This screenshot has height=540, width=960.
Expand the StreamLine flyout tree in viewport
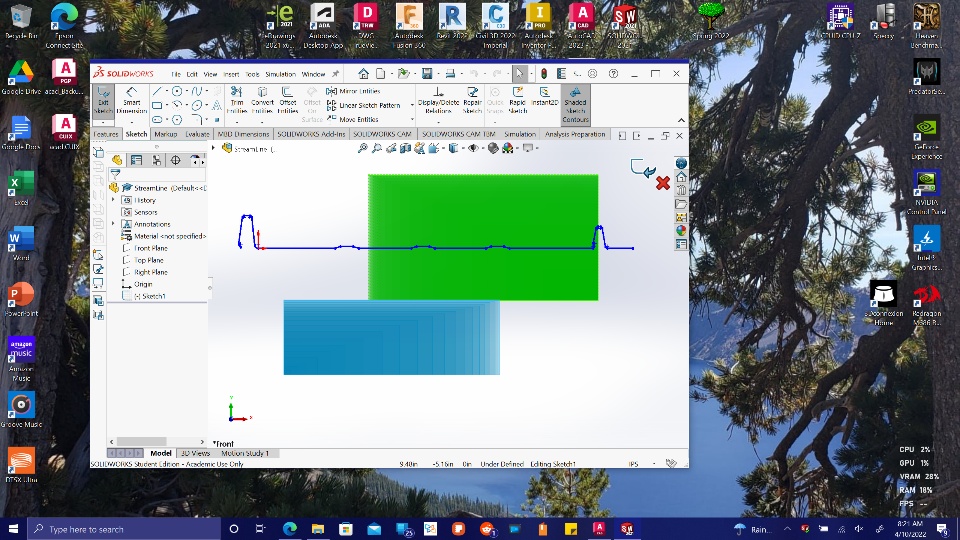pyautogui.click(x=214, y=148)
